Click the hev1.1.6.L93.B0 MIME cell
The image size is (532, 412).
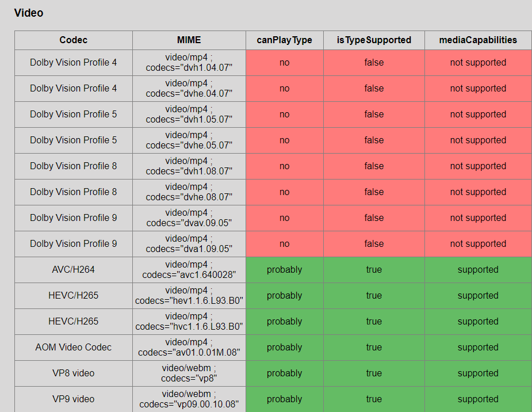tap(189, 296)
